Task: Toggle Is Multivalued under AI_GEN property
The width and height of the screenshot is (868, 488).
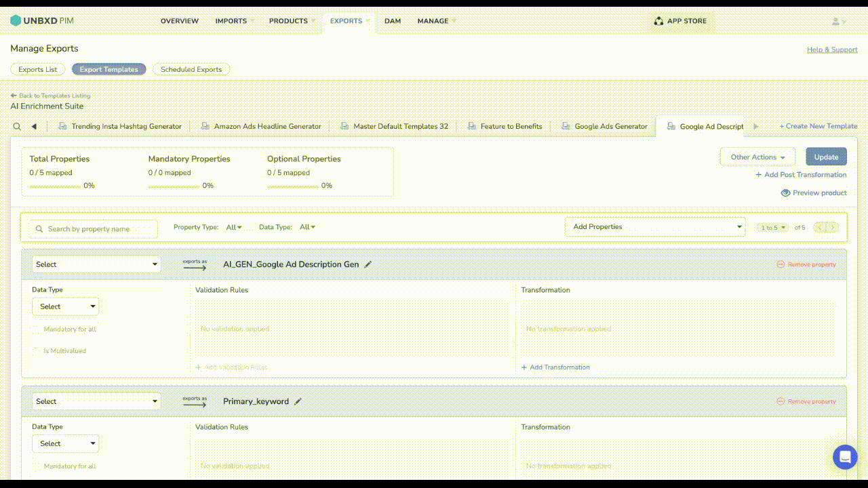Action: [x=37, y=351]
